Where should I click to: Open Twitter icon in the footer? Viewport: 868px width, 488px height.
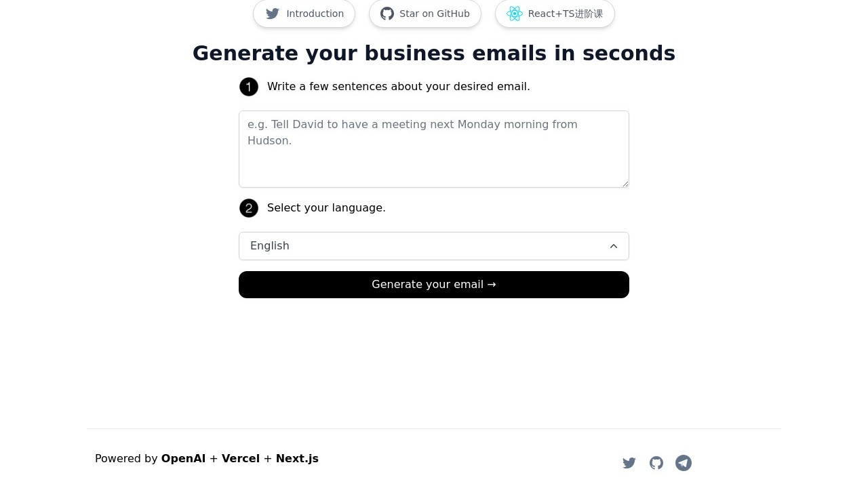point(629,463)
